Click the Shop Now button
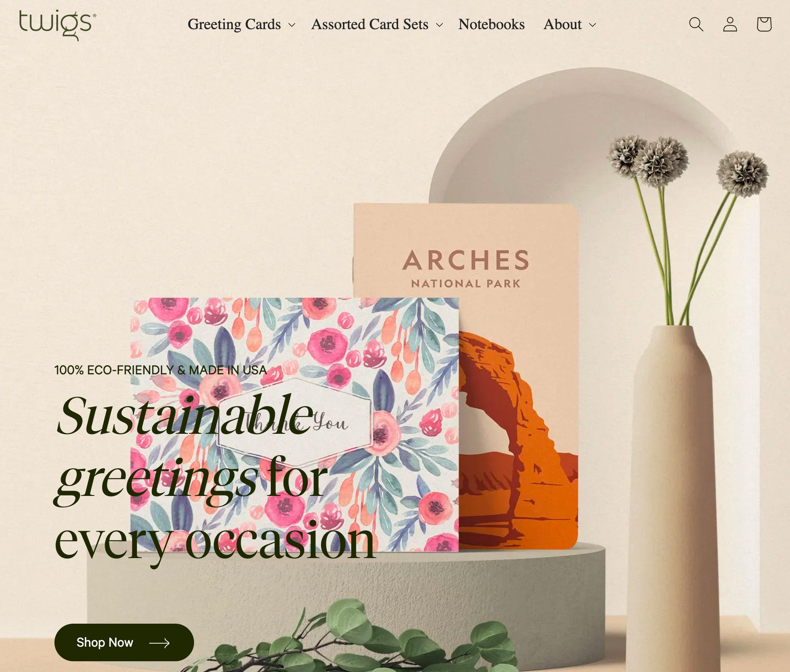This screenshot has width=790, height=672. (x=123, y=642)
